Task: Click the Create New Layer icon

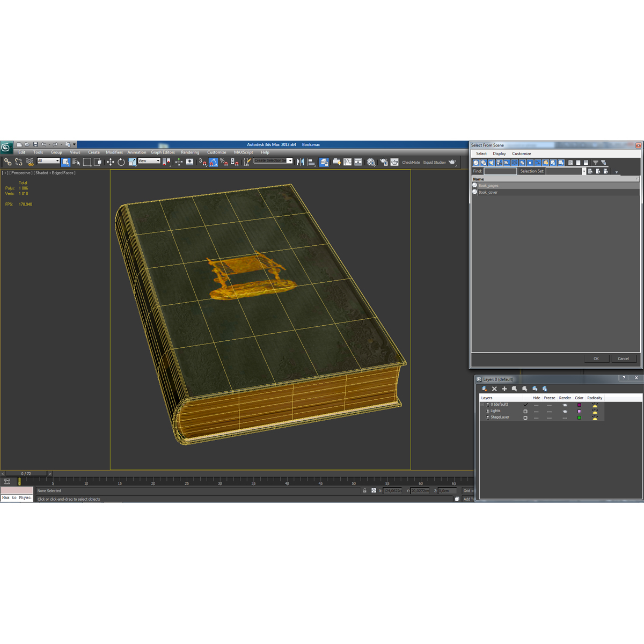Action: coord(484,389)
